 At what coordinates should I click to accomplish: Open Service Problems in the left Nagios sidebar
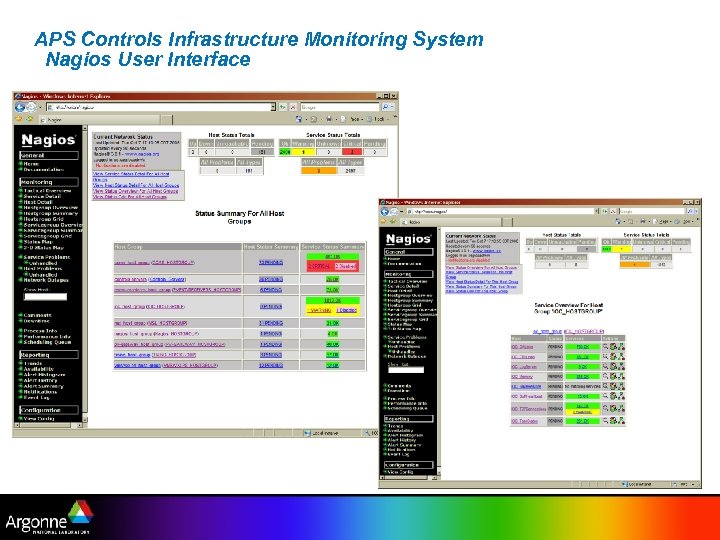click(x=47, y=257)
